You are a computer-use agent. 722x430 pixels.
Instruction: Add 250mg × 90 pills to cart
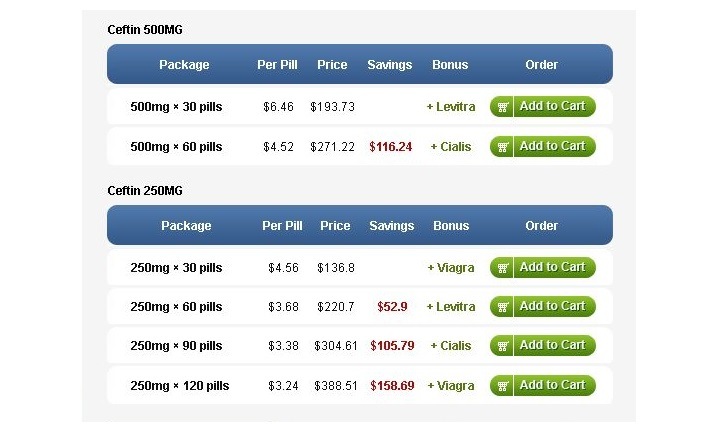click(x=543, y=345)
